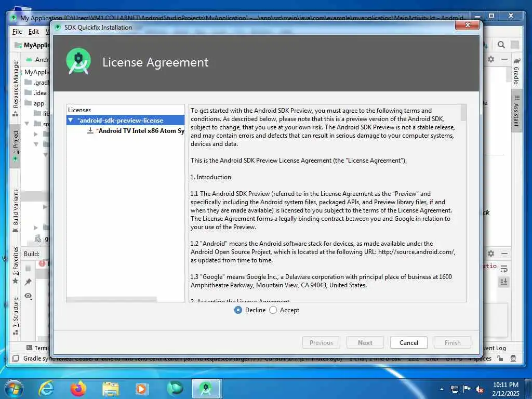Select the app folder in project tree

[x=35, y=103]
